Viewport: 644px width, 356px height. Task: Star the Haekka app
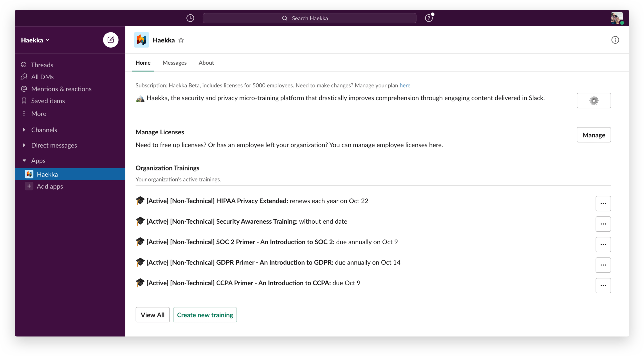181,40
